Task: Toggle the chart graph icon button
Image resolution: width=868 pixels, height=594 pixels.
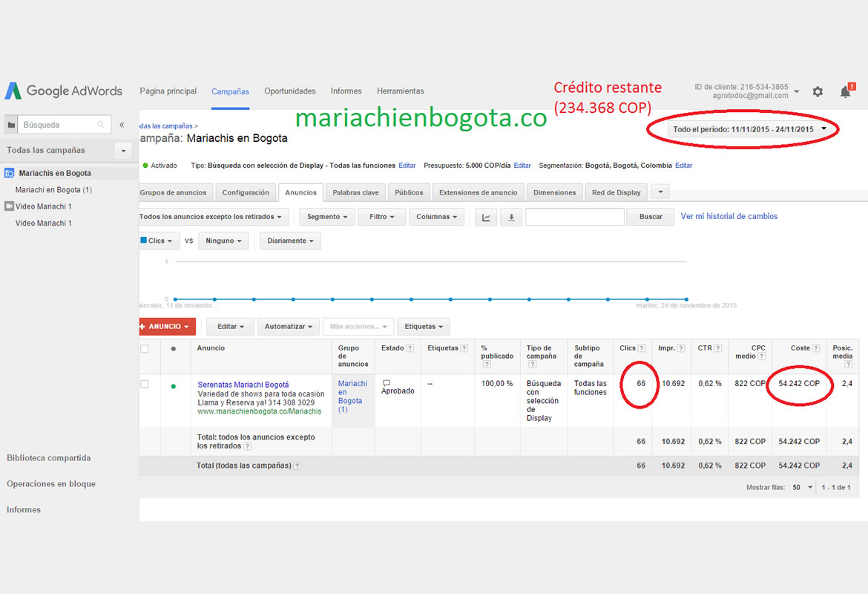Action: 486,218
